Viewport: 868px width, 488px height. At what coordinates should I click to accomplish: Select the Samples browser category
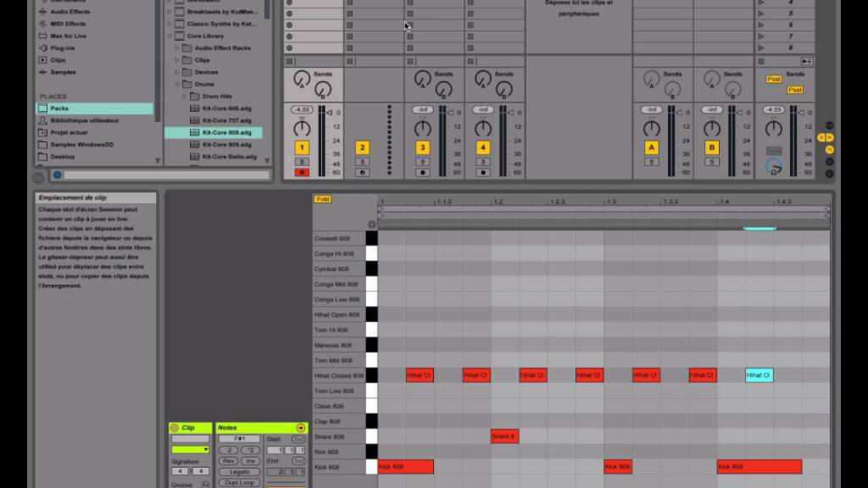pyautogui.click(x=63, y=73)
